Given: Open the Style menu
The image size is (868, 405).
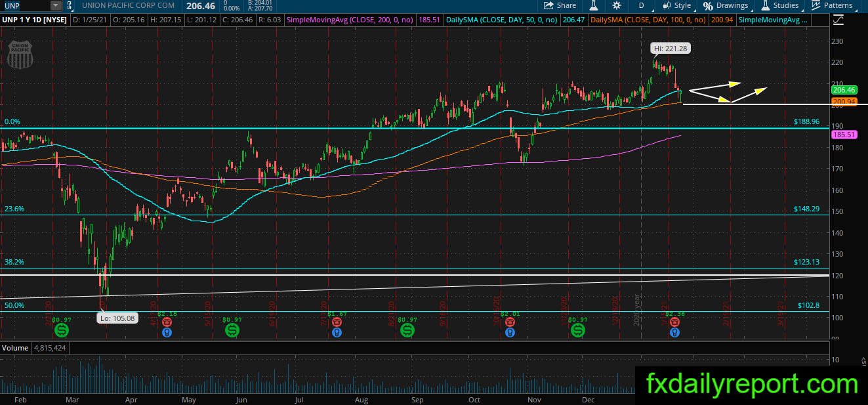Looking at the screenshot, I should 676,5.
